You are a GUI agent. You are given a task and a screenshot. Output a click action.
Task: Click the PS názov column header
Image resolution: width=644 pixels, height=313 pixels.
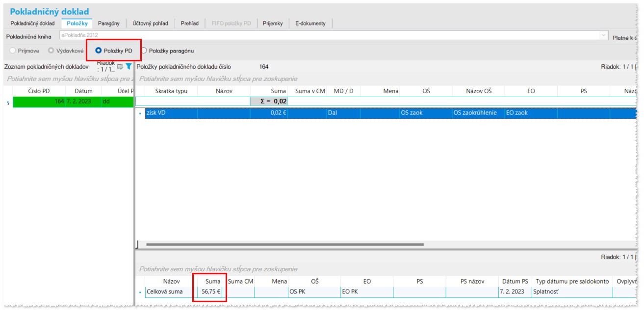point(472,281)
